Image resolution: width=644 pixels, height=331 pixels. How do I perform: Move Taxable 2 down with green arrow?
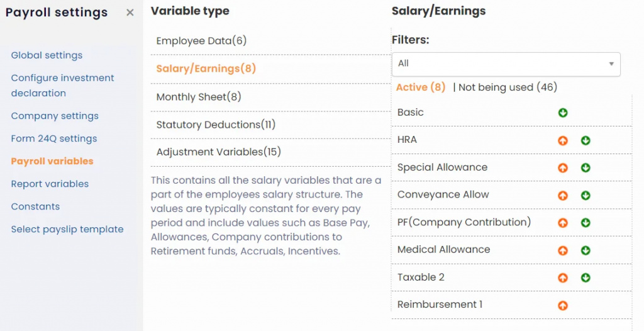586,278
